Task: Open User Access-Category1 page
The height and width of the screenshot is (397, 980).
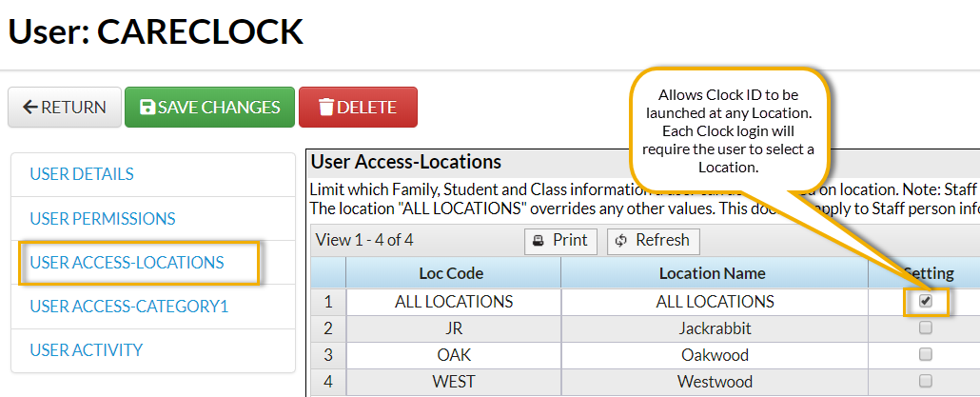Action: [129, 307]
